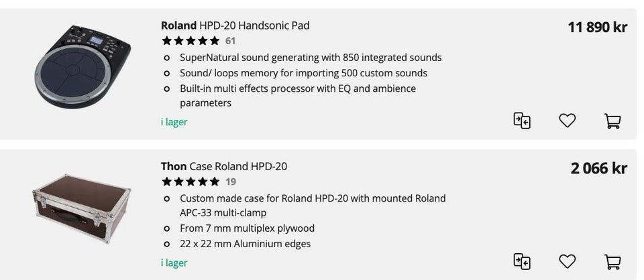
Task: Click star rating of Thon Case
Action: (191, 182)
